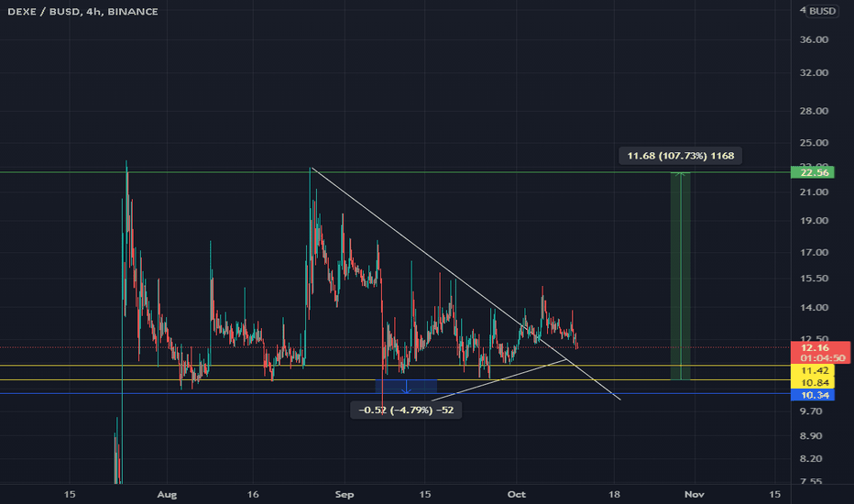The width and height of the screenshot is (854, 504).
Task: Click the 16 date axis label
Action: [253, 495]
